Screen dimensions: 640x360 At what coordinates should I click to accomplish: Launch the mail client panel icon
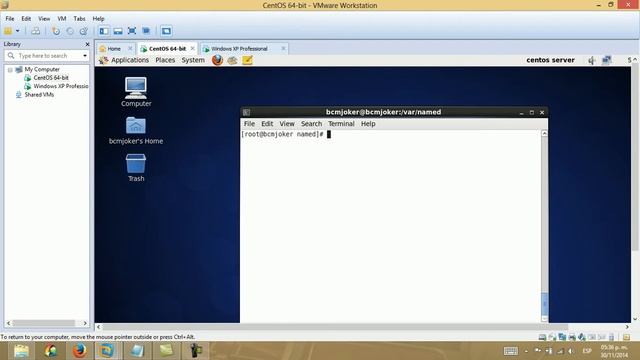tap(233, 60)
